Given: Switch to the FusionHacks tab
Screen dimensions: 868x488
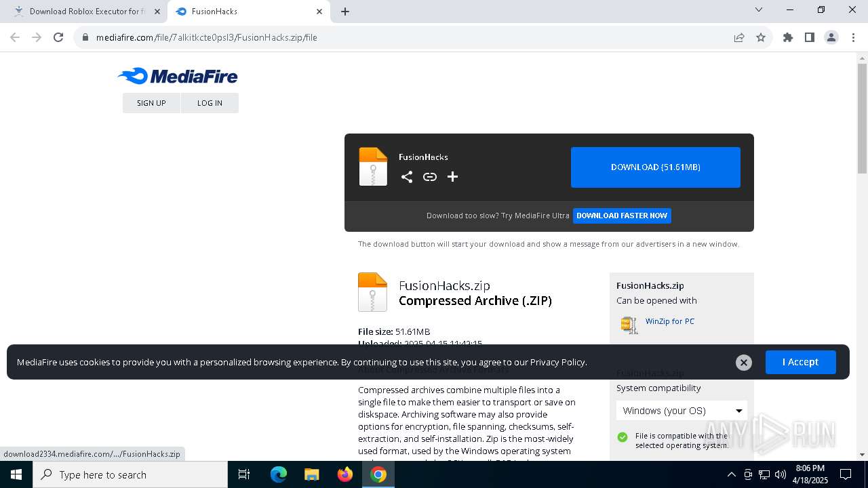Looking at the screenshot, I should (250, 12).
